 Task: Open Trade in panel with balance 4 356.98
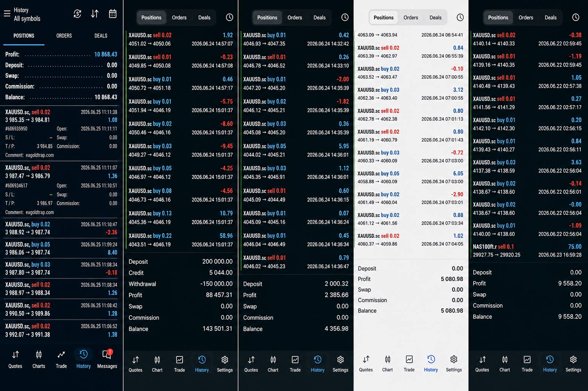click(295, 364)
